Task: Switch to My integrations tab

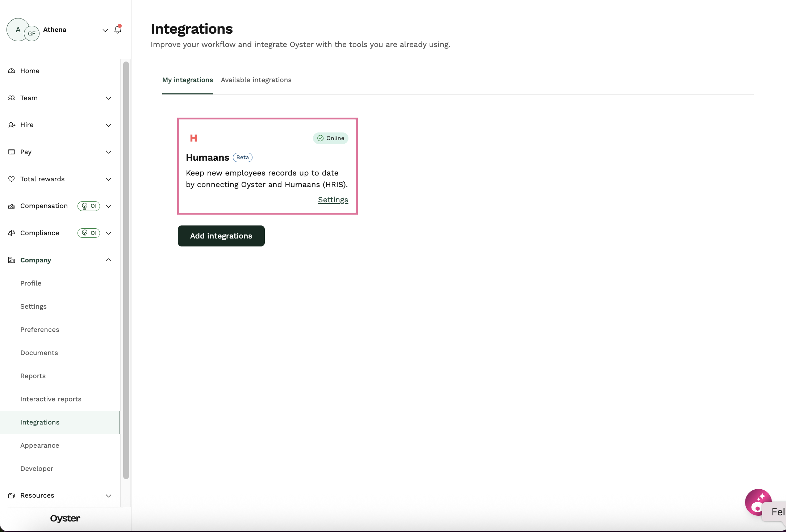Action: coord(188,80)
